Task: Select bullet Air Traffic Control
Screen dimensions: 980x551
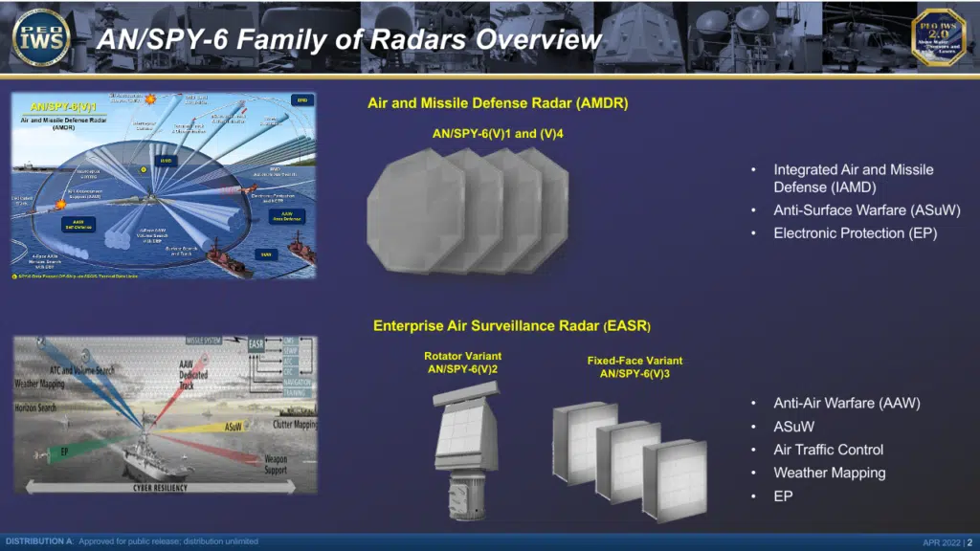Action: pos(828,450)
